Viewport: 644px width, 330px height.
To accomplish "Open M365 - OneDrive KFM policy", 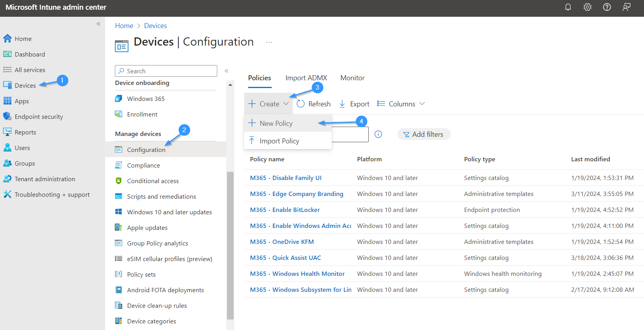I will point(282,242).
